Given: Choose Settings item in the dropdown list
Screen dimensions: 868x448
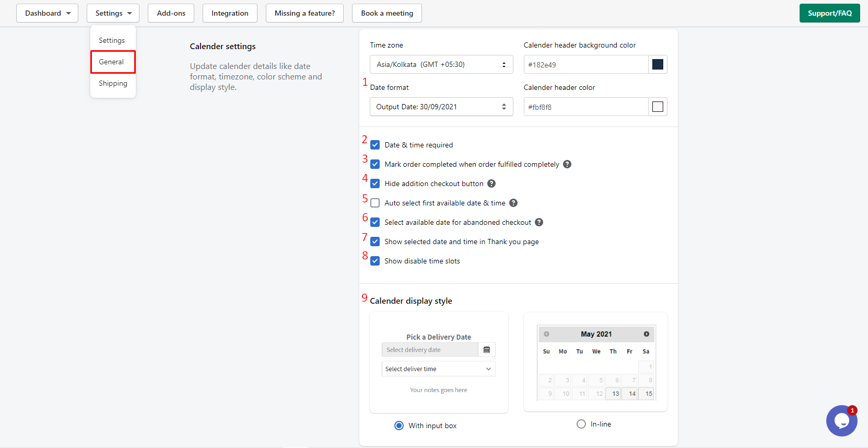Looking at the screenshot, I should 112,40.
